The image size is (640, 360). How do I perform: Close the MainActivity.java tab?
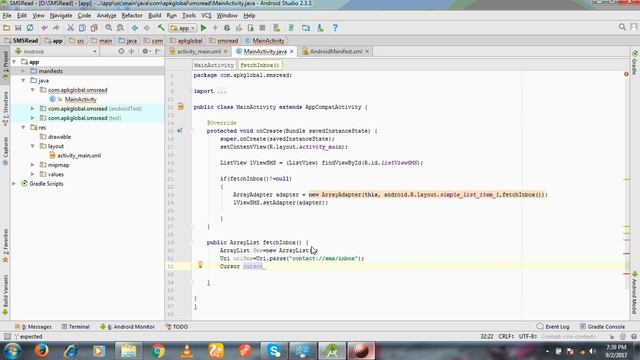(x=291, y=51)
